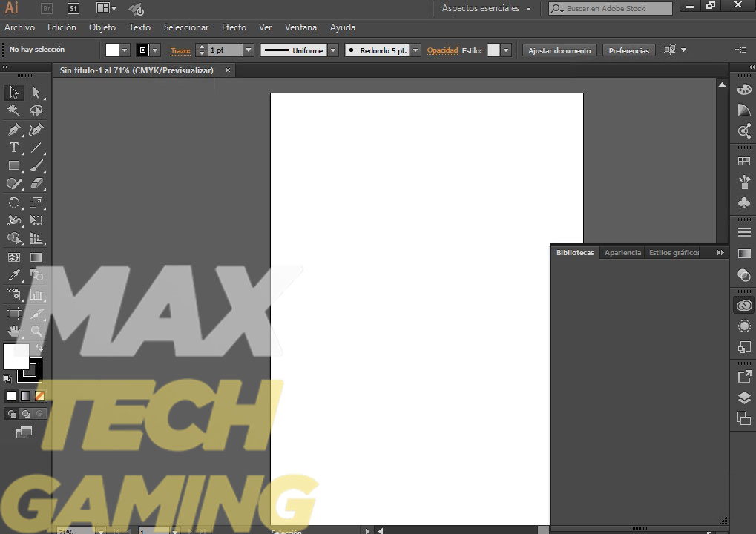Select the Width/Warp tool
The height and width of the screenshot is (534, 756).
pyautogui.click(x=13, y=220)
